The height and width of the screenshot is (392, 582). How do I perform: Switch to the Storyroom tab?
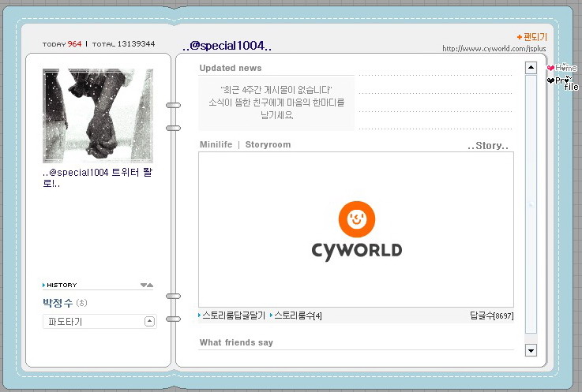(x=268, y=144)
